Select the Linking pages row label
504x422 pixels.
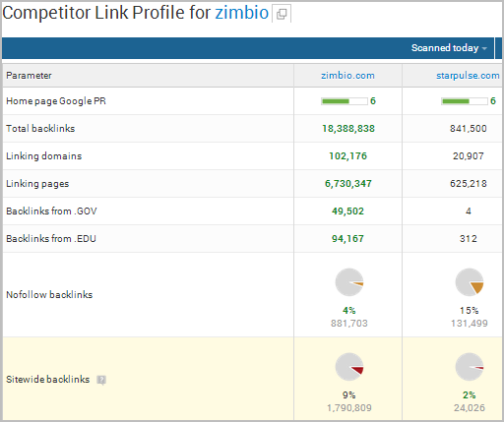37,184
